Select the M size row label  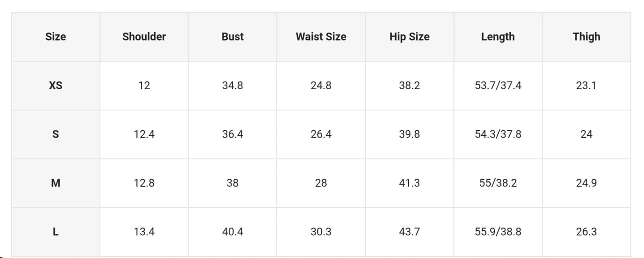coord(55,183)
